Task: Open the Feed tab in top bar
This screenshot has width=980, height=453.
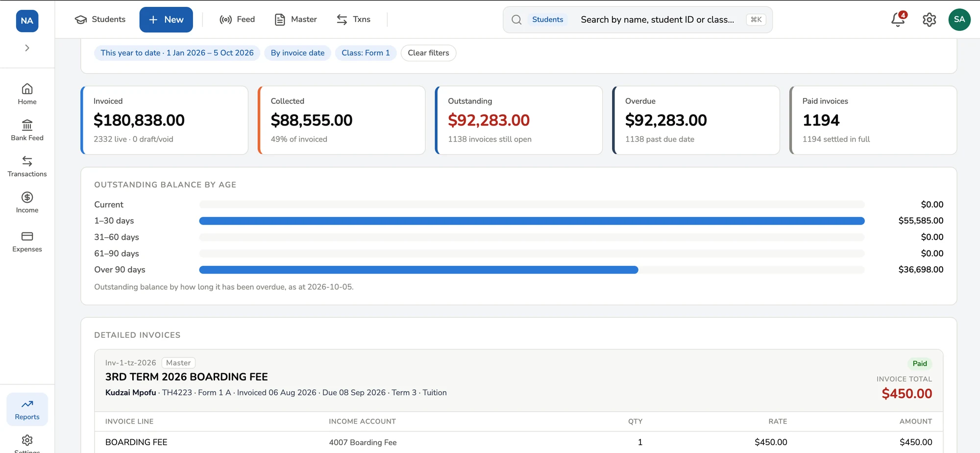Action: pyautogui.click(x=237, y=20)
